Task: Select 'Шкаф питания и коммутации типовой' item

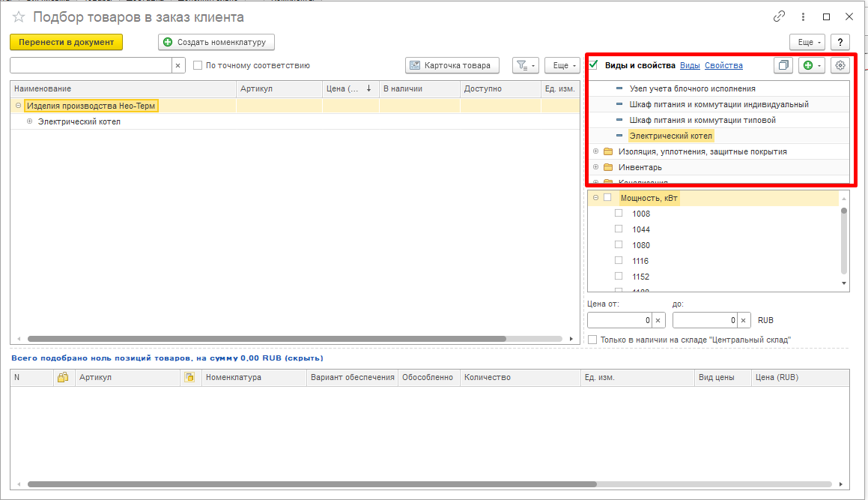Action: pyautogui.click(x=702, y=120)
